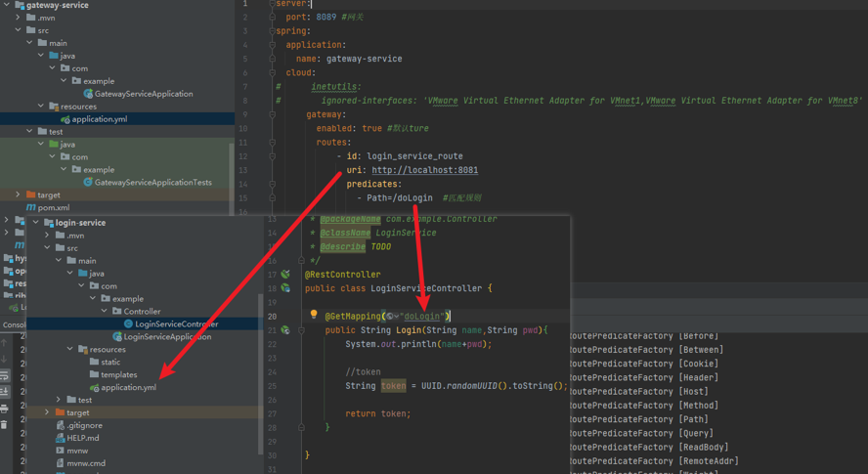Select LoginServiceApplication in project tree
Screen dimensions: 868x474
pos(167,336)
